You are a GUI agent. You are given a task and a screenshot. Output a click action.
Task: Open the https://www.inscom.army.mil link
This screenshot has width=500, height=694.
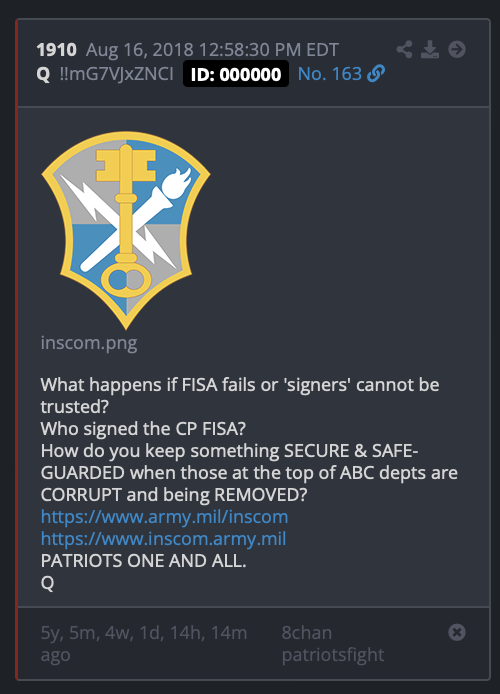coord(163,539)
